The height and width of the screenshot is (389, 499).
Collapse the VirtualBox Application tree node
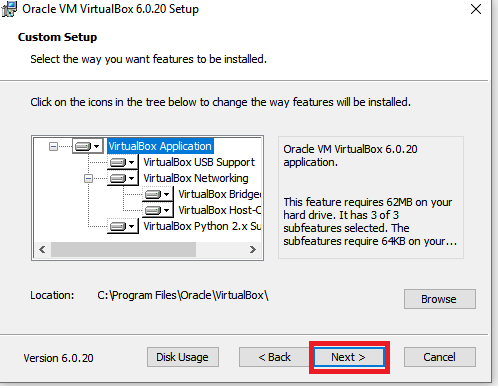pos(53,146)
